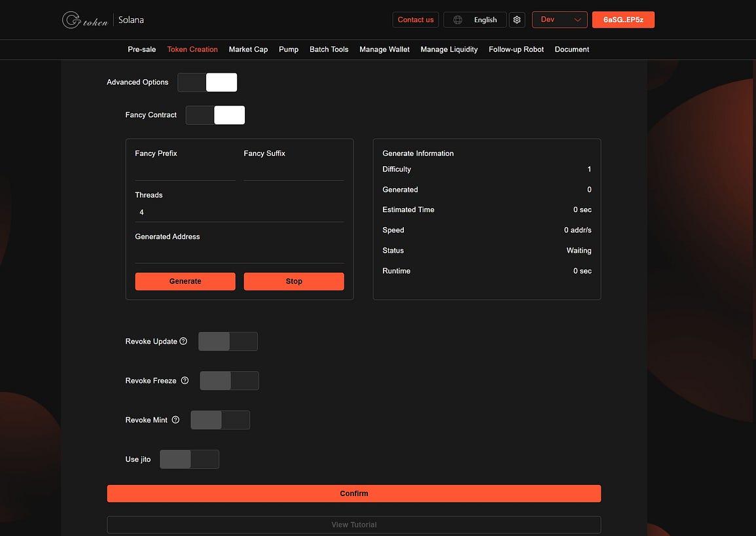Click Revoke Update help icon
Viewport: 756px width, 536px height.
pos(183,341)
